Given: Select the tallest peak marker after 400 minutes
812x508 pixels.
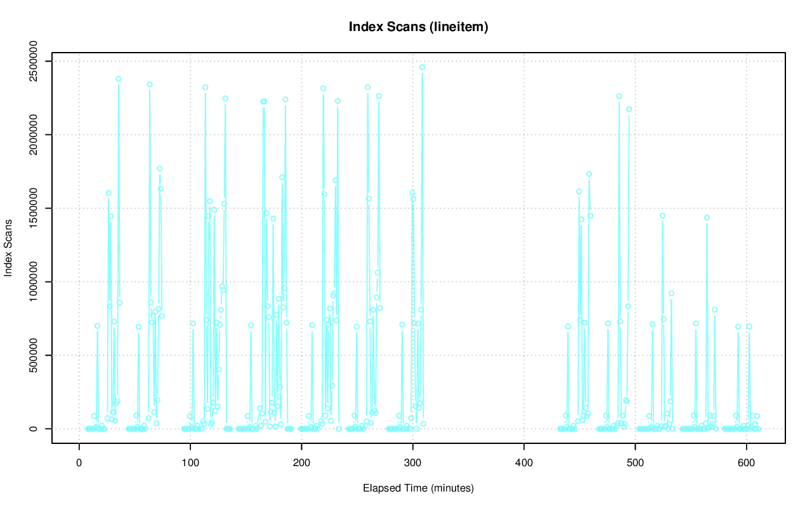Looking at the screenshot, I should pos(619,96).
